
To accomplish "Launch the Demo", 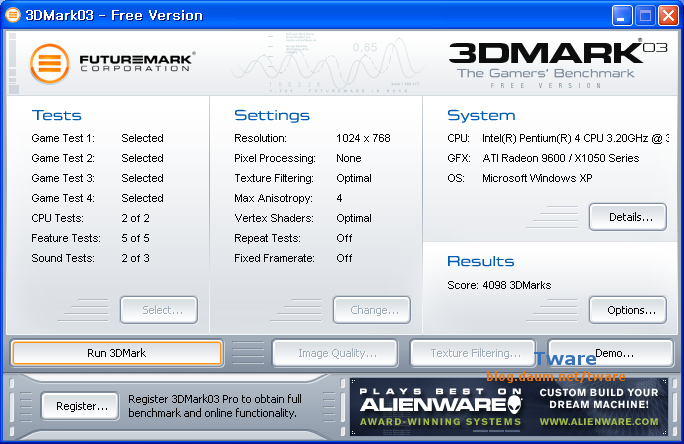I will tap(611, 353).
